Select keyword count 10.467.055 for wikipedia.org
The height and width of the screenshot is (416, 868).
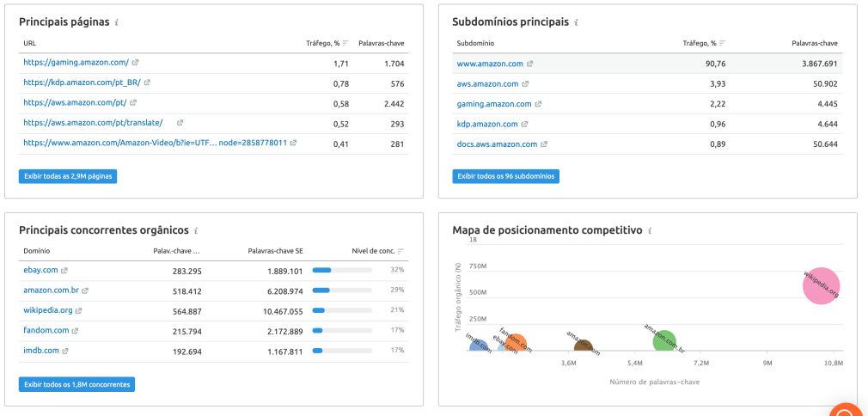point(283,311)
